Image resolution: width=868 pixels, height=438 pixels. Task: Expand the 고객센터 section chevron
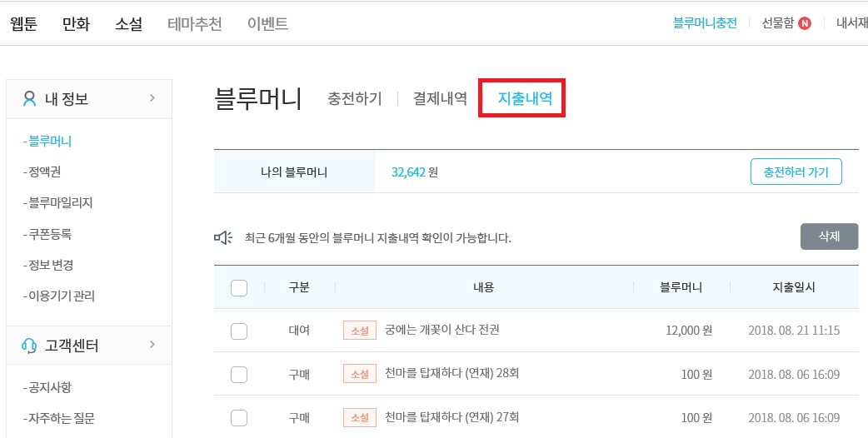tap(152, 345)
